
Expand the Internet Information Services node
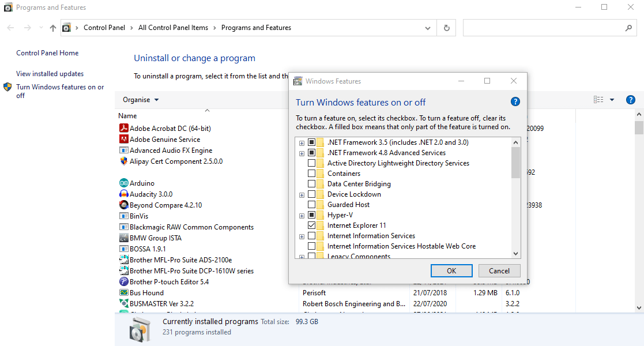[302, 236]
